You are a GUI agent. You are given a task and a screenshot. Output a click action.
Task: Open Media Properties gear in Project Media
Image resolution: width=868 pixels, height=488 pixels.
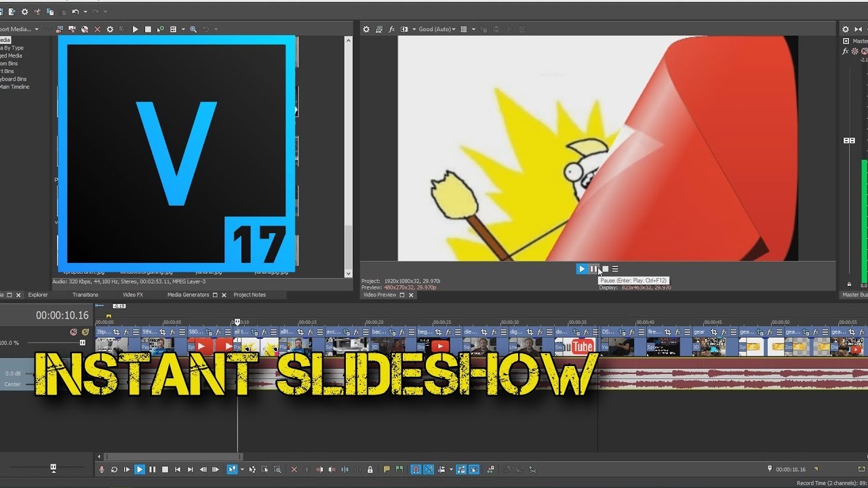[110, 29]
